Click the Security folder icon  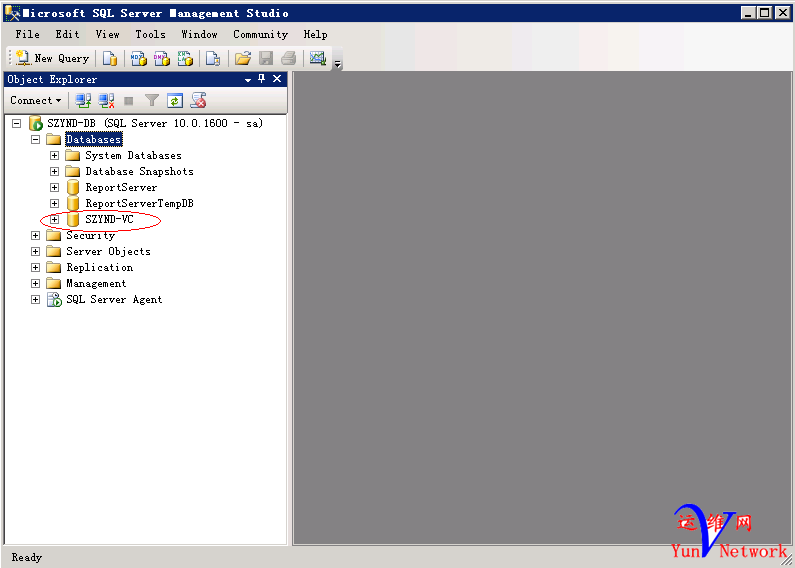[54, 236]
